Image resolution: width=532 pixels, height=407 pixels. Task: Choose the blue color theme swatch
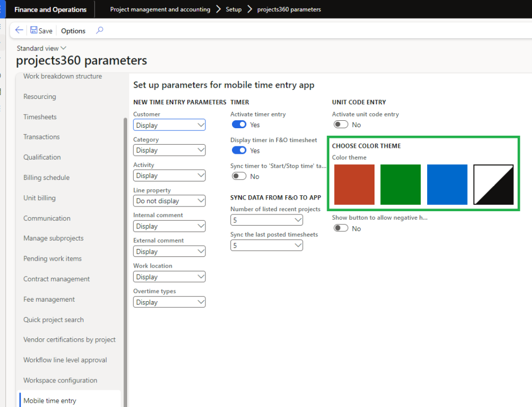click(x=447, y=185)
